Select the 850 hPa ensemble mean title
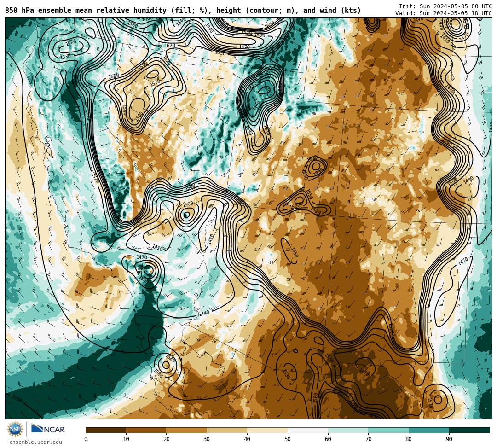The width and height of the screenshot is (497, 448). coord(183,11)
